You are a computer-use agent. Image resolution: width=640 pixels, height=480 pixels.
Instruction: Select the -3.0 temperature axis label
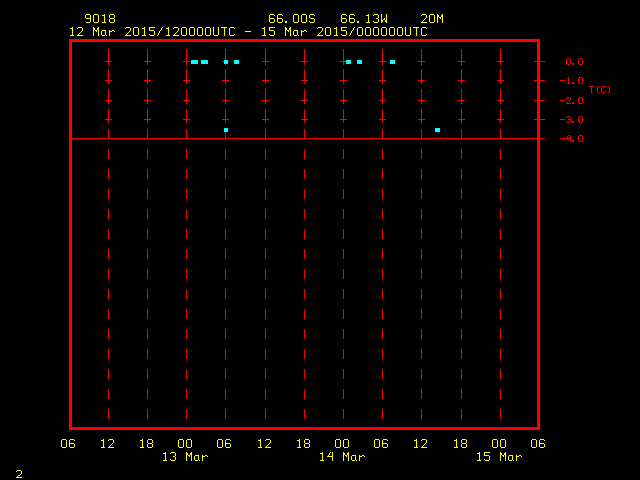click(571, 120)
